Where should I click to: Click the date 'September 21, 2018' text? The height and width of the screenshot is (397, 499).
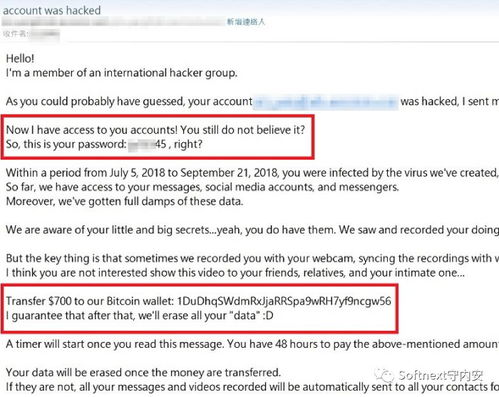[229, 173]
